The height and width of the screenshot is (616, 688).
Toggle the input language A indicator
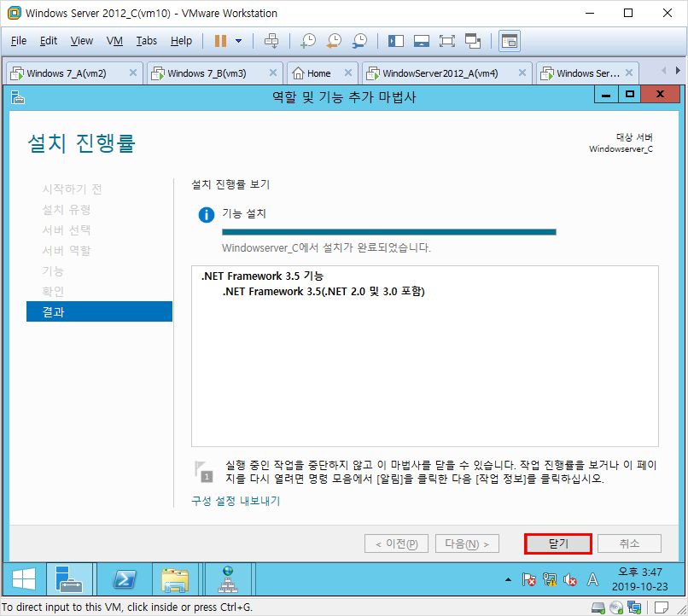coord(592,579)
